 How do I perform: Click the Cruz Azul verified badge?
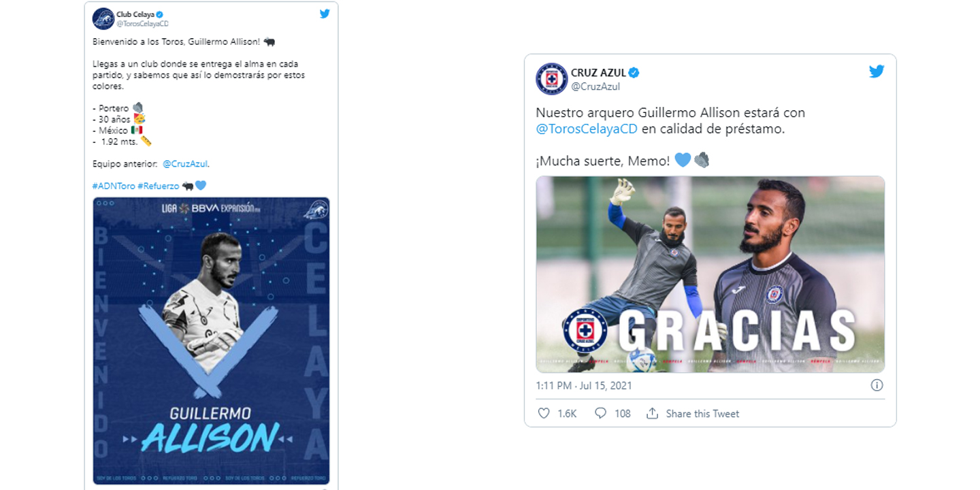[x=634, y=73]
